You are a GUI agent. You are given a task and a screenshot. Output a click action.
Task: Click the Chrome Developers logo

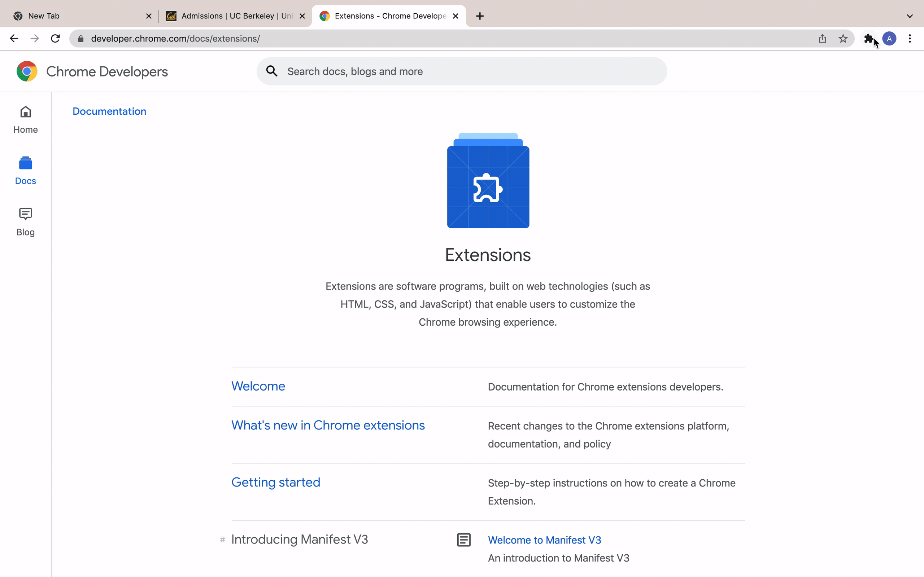pos(92,71)
